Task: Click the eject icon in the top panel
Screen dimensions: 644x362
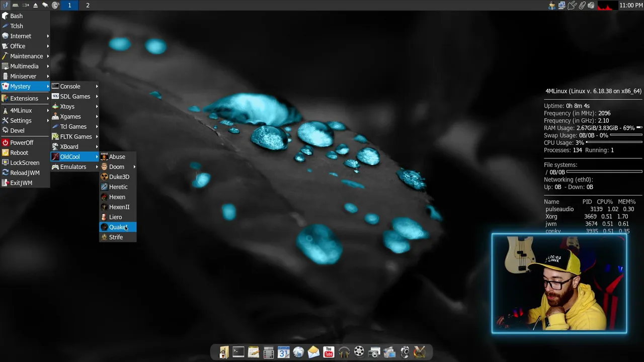Action: point(35,5)
